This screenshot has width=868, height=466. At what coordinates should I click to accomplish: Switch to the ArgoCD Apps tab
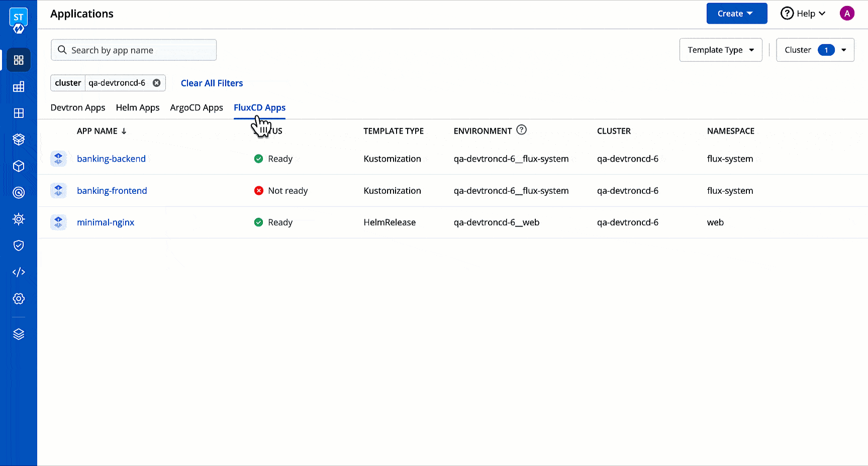(x=197, y=107)
